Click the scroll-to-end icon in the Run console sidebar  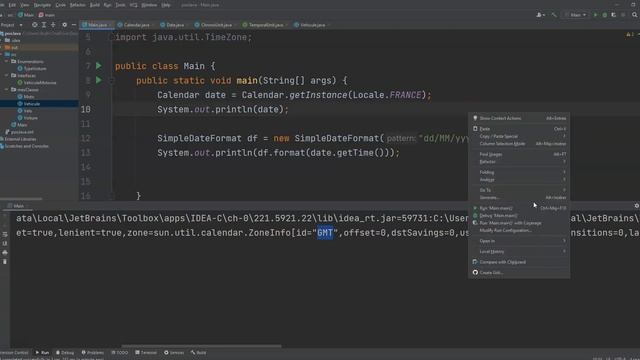[5, 243]
